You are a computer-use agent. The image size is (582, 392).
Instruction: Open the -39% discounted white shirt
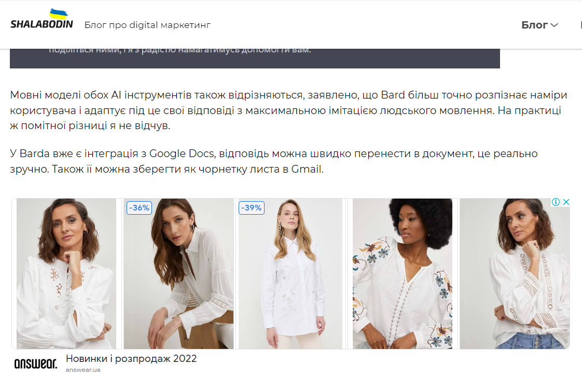click(290, 274)
